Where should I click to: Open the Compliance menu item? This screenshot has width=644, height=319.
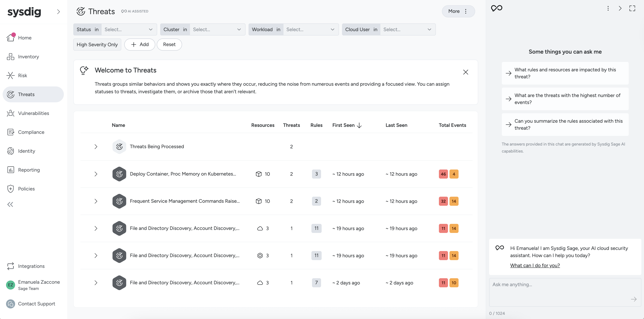(x=31, y=132)
